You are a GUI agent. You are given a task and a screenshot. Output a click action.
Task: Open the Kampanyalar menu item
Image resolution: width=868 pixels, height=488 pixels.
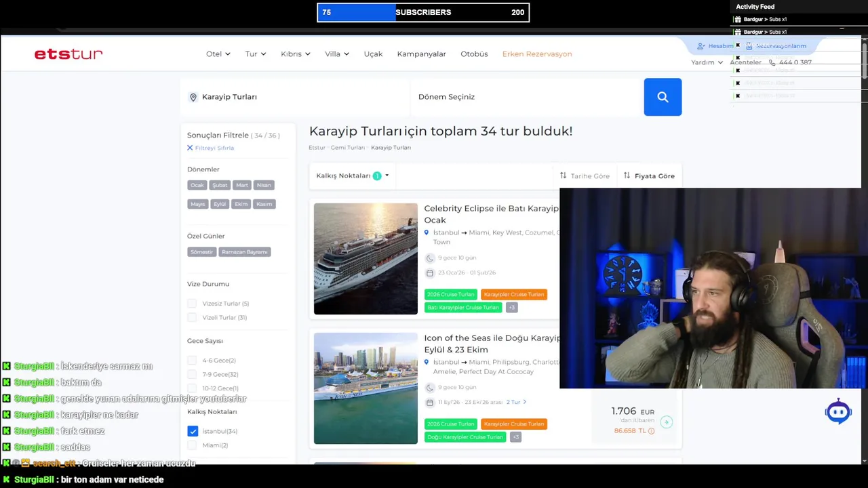coord(421,54)
